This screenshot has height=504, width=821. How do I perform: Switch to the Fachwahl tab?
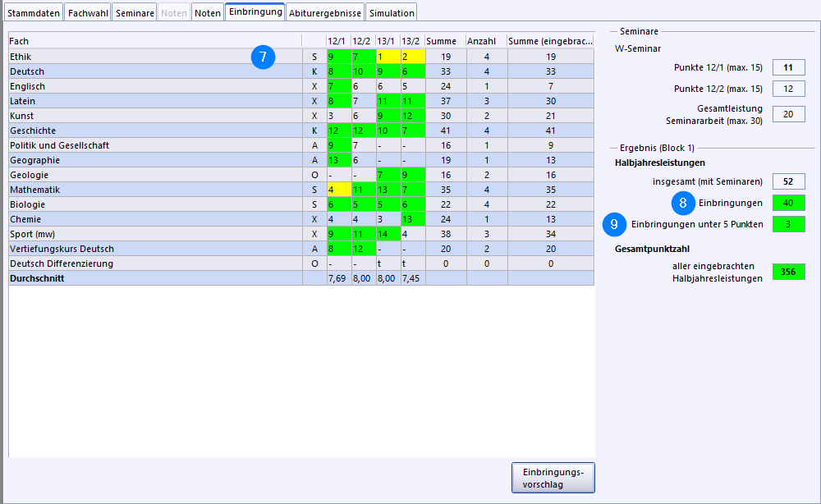point(86,13)
